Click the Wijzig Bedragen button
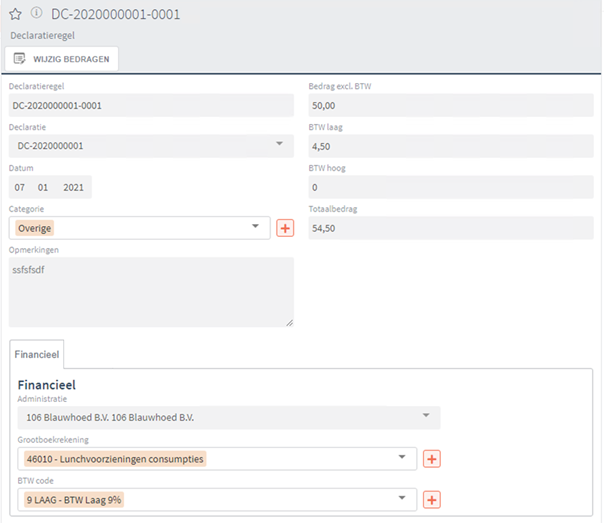Viewport: 604px width, 523px height. pyautogui.click(x=63, y=59)
